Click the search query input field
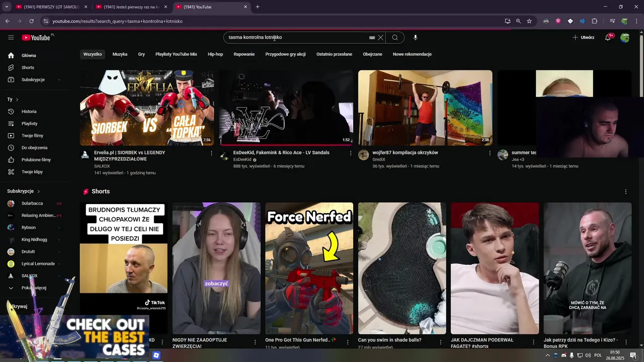The width and height of the screenshot is (644, 362). [x=297, y=37]
